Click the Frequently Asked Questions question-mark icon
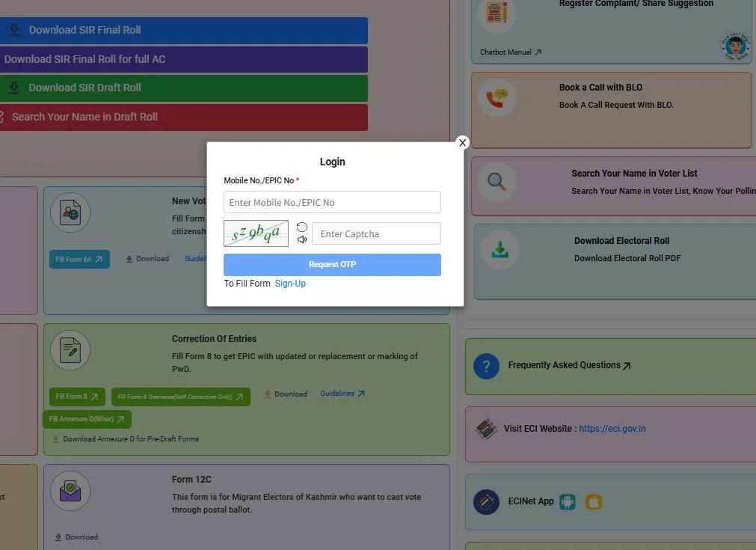The height and width of the screenshot is (550, 756). pos(486,366)
